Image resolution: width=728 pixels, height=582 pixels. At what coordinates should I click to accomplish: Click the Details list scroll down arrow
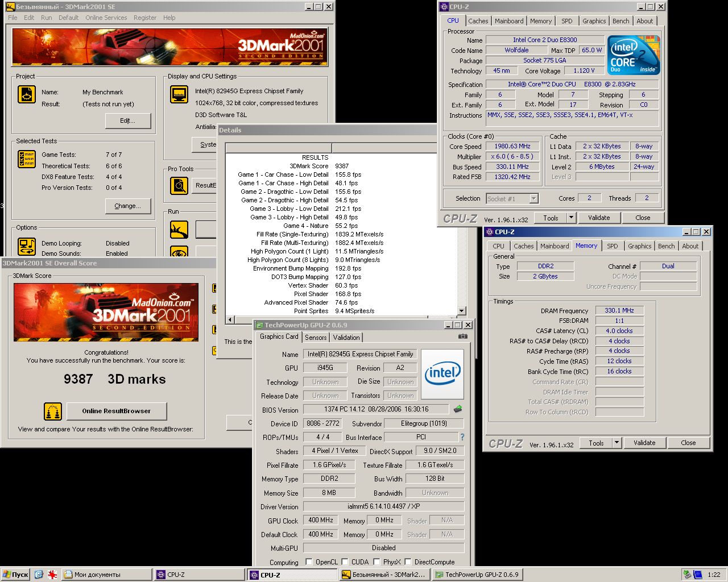click(462, 311)
